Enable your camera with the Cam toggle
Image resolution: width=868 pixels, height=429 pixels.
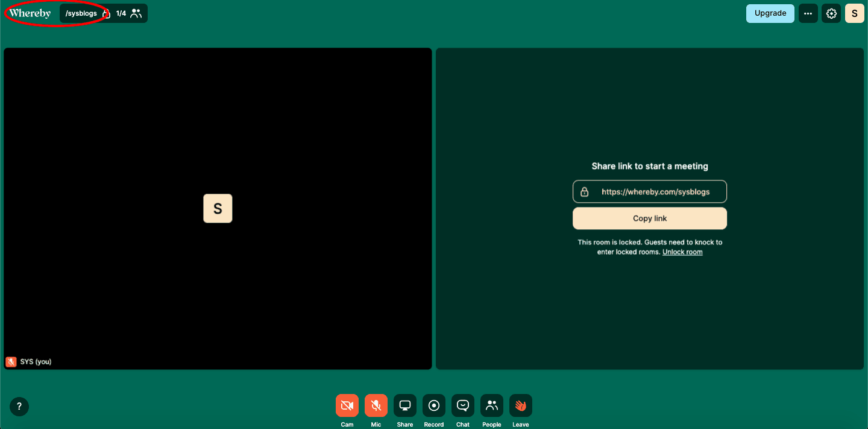[x=347, y=405]
